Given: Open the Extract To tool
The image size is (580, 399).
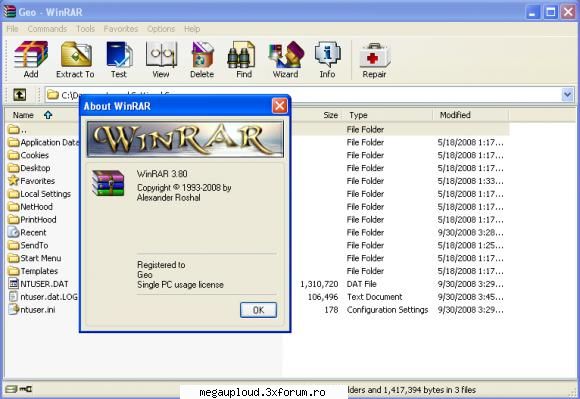Looking at the screenshot, I should [75, 59].
